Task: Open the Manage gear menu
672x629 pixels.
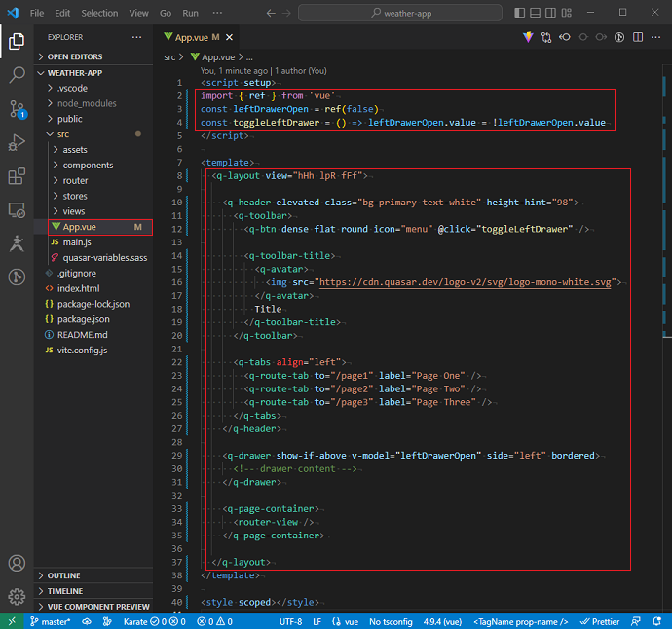Action: 17,597
